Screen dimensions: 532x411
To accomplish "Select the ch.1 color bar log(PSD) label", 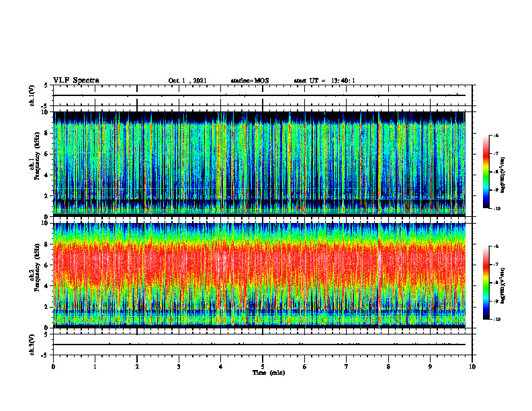I will (x=503, y=175).
